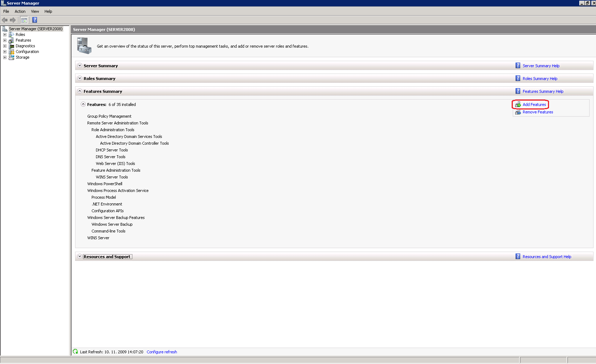Screen dimensions: 596x364
Task: Click the Web Server (IIS) Tools entry
Action: tap(115, 164)
